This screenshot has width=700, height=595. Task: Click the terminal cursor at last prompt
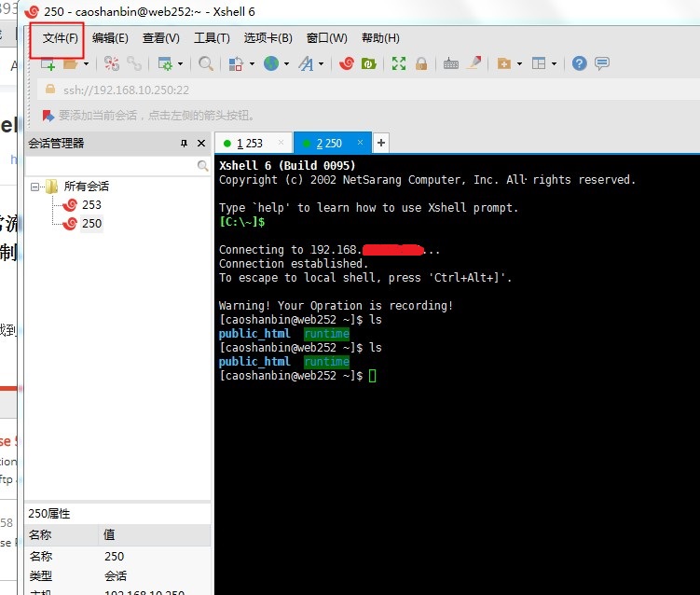(x=372, y=376)
